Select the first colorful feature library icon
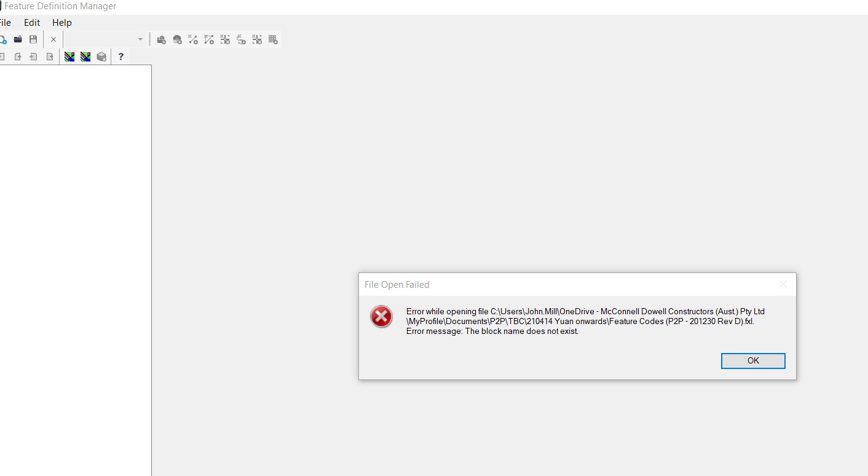The height and width of the screenshot is (476, 868). click(68, 56)
